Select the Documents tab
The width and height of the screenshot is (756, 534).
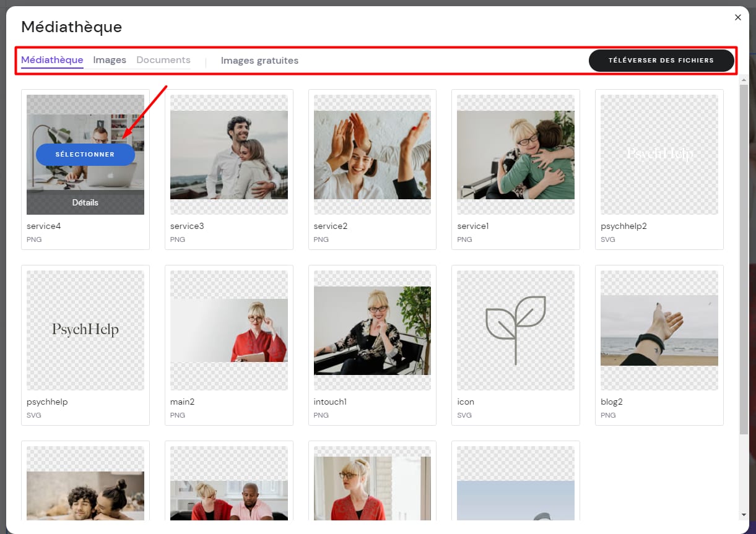click(x=163, y=60)
